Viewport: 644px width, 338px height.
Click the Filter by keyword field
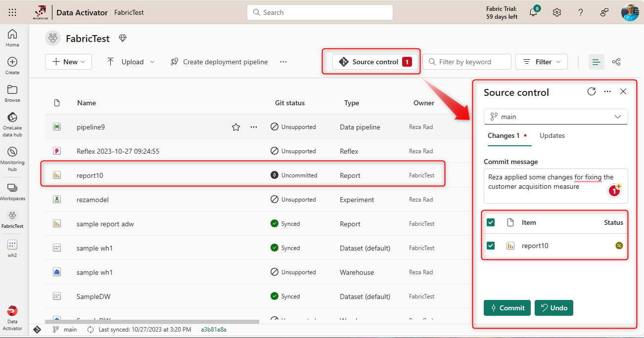(466, 62)
